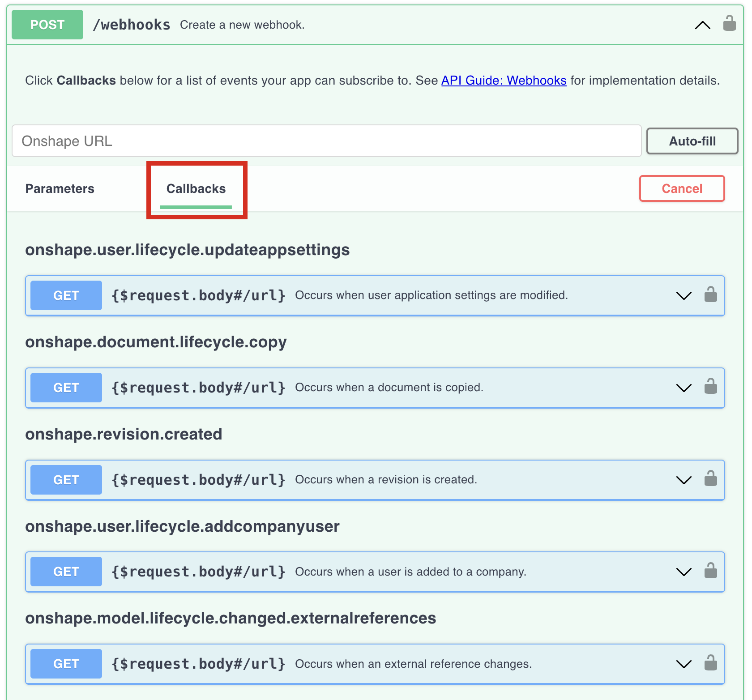Click GET badge on 'external reference changes' row

pyautogui.click(x=66, y=664)
